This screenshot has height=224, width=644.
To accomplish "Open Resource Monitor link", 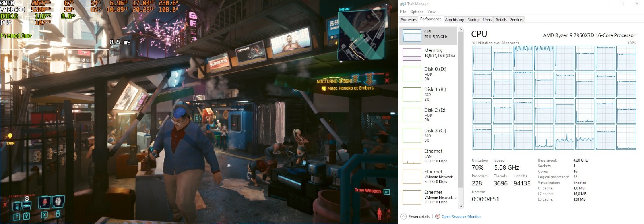I will point(461,216).
